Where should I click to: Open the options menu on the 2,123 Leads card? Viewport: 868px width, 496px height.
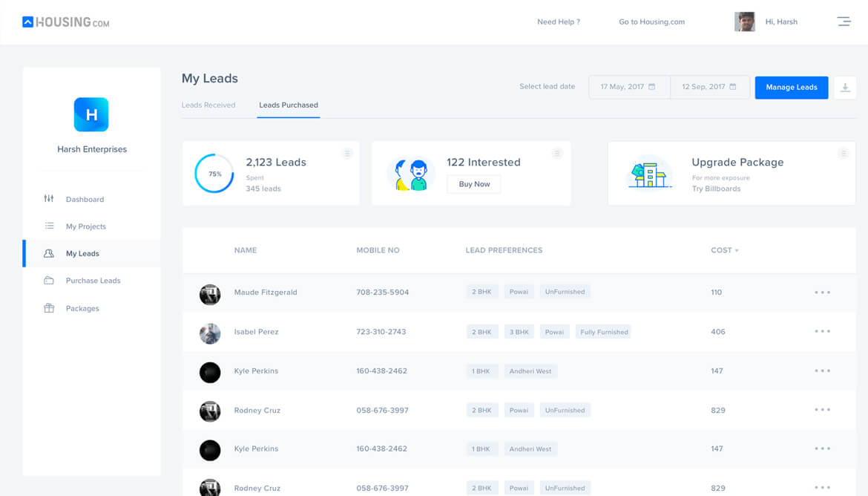tap(347, 153)
